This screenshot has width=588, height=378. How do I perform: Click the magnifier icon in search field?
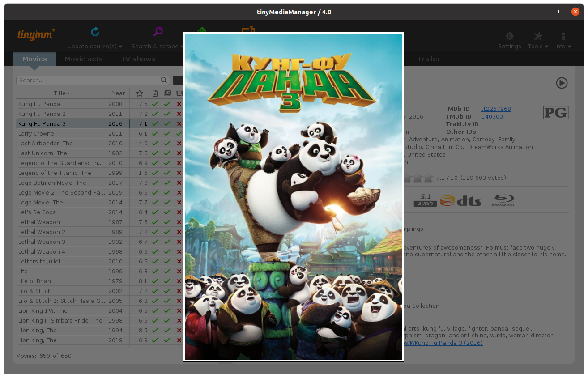point(164,81)
